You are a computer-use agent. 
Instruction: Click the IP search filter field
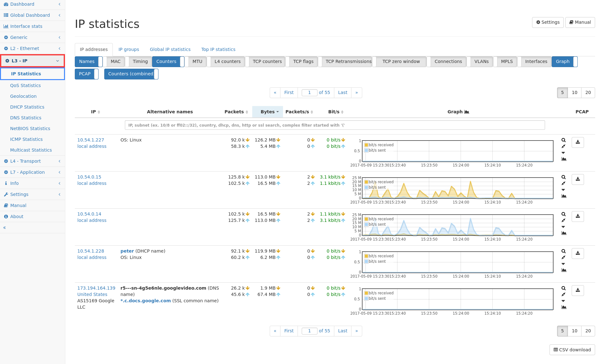click(x=335, y=125)
